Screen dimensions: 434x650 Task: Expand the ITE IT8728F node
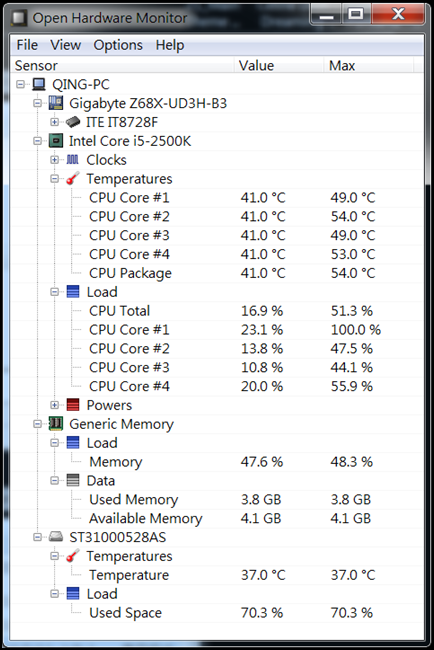pyautogui.click(x=54, y=122)
